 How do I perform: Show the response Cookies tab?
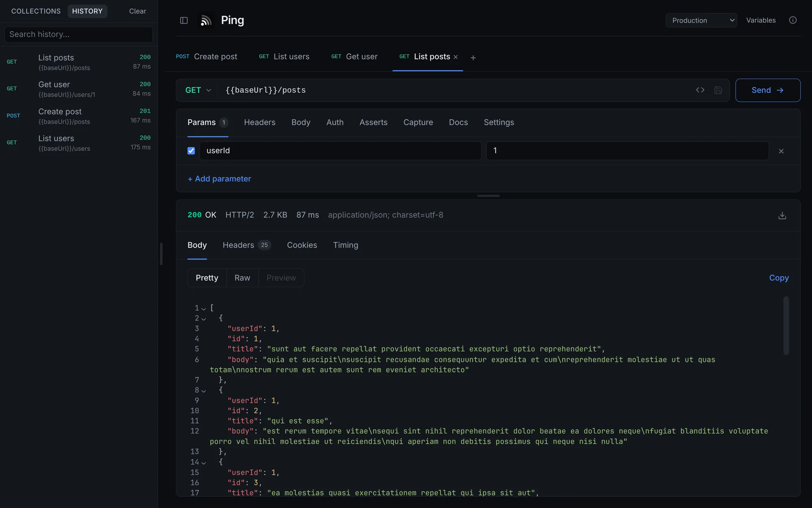(302, 245)
